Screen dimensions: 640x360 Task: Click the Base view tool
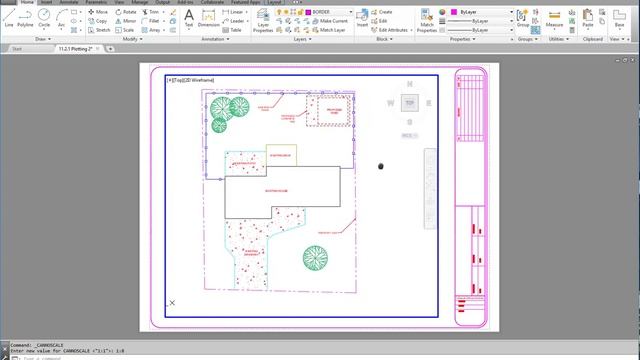coord(619,18)
